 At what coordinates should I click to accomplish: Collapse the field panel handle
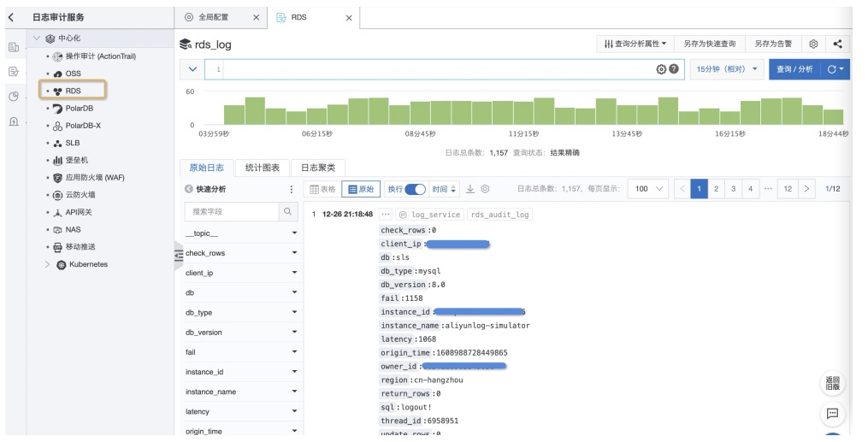[178, 256]
